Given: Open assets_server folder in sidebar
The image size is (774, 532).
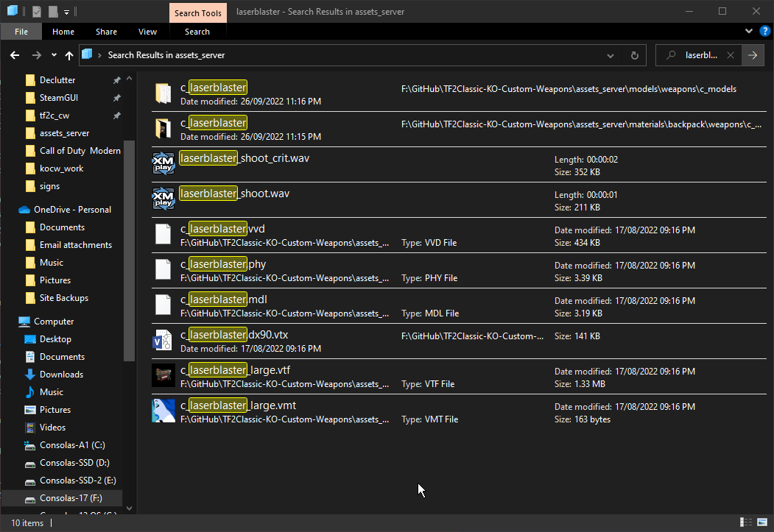Looking at the screenshot, I should click(64, 133).
